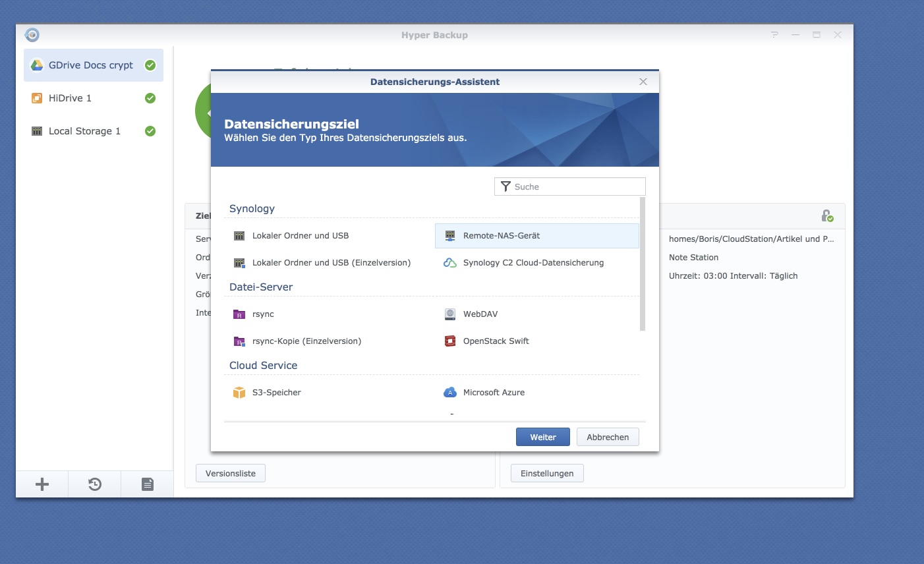Click the Datei-Server category heading
The width and height of the screenshot is (924, 564).
click(x=261, y=287)
